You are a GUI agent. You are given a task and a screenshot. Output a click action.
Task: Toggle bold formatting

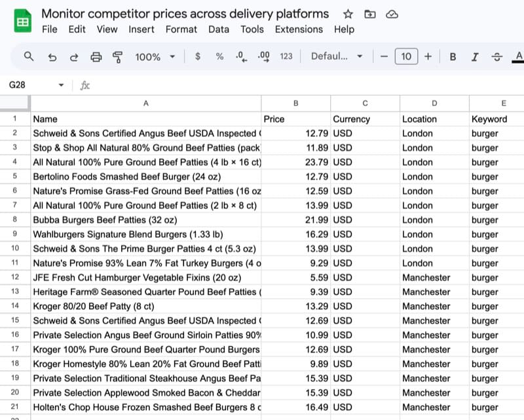[x=453, y=57]
